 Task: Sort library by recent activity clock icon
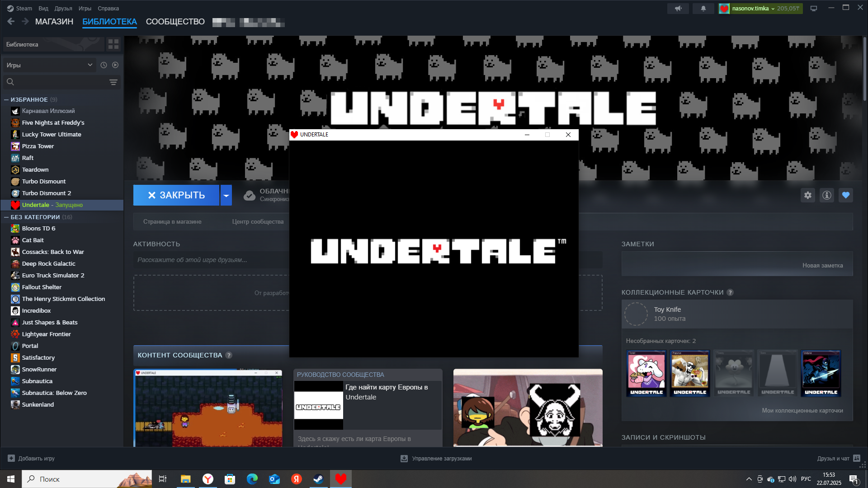[x=104, y=65]
